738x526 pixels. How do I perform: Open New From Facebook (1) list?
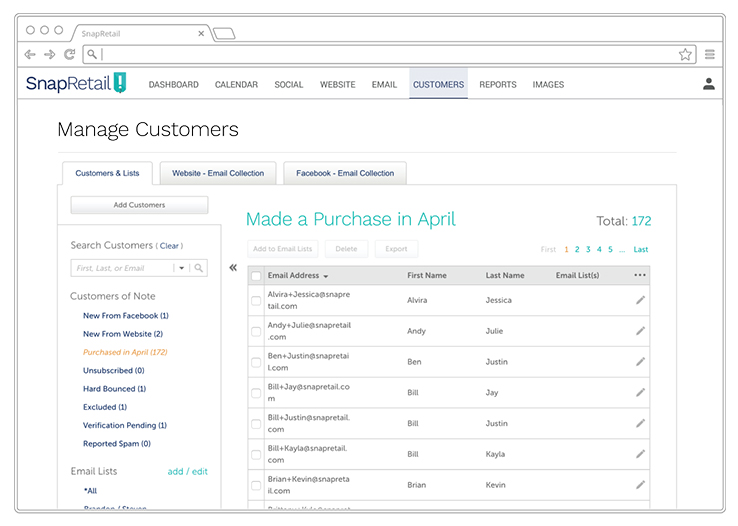[x=126, y=316]
